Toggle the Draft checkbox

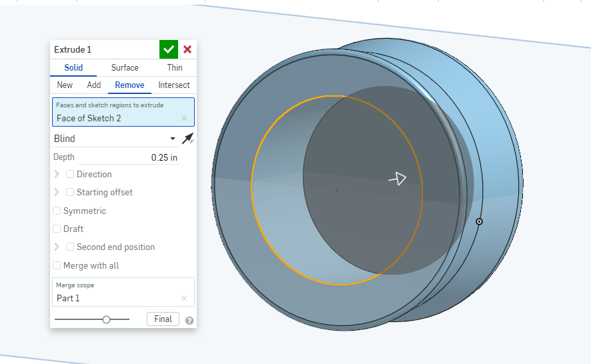coord(57,229)
